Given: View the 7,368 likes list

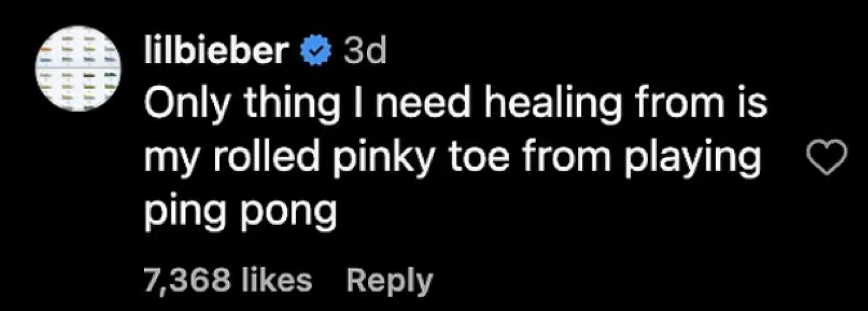Looking at the screenshot, I should (x=228, y=280).
